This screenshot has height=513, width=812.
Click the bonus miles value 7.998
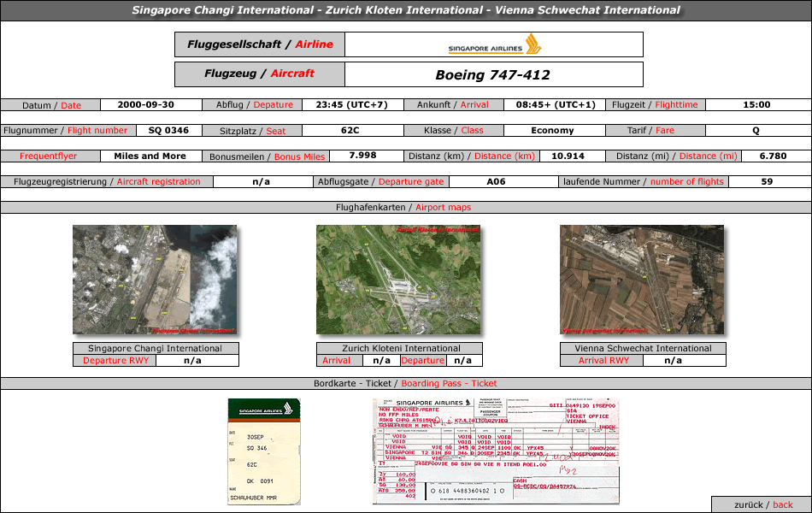[x=362, y=156]
